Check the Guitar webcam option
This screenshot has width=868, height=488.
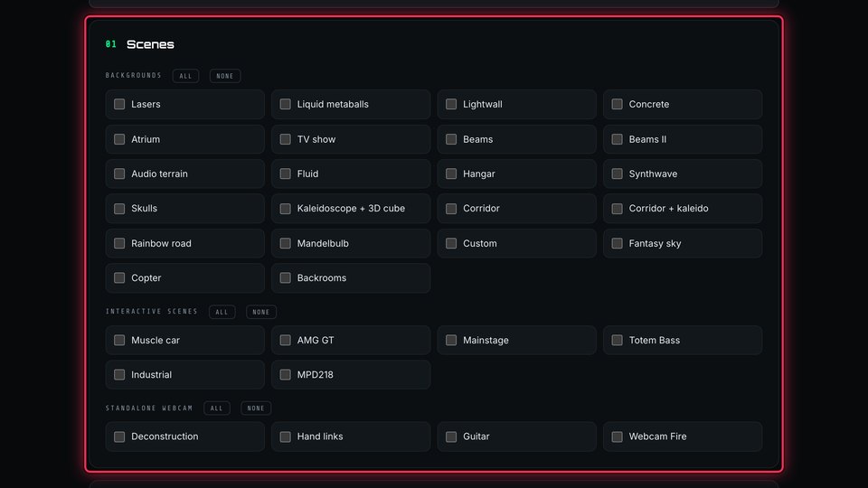[451, 436]
